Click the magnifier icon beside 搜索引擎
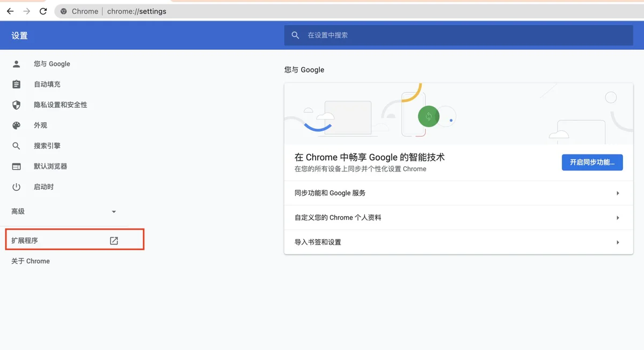This screenshot has height=350, width=644. click(x=16, y=146)
